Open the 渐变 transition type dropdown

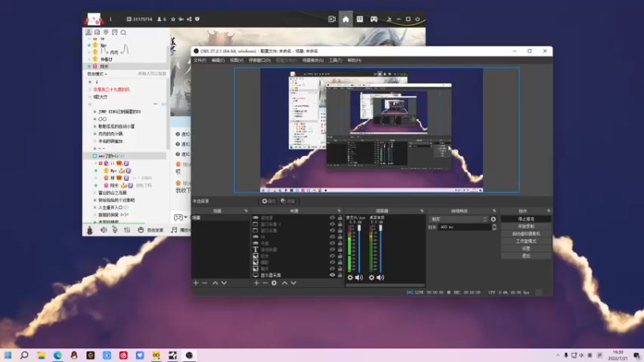(458, 219)
